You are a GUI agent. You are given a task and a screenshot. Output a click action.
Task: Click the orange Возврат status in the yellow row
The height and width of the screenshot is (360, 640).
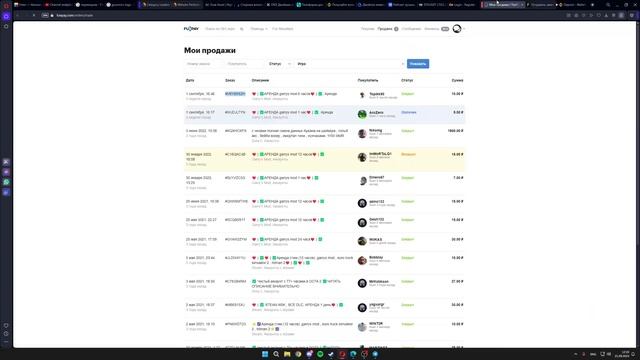coord(408,154)
